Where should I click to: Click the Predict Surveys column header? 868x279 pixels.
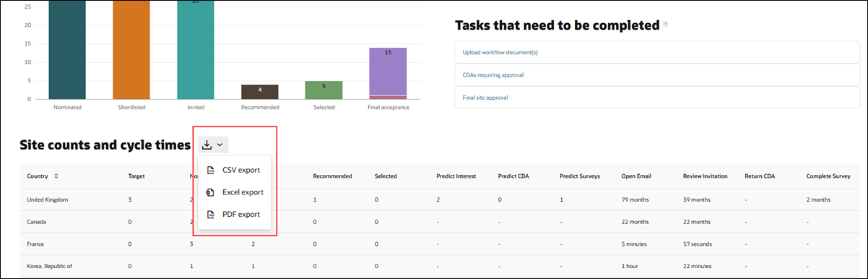[580, 176]
